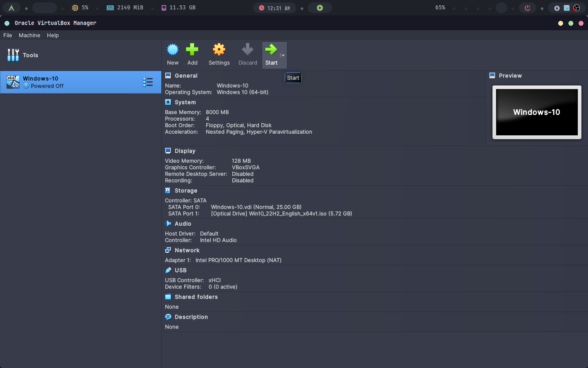The height and width of the screenshot is (368, 588).
Task: Open the File menu
Action: (x=8, y=35)
